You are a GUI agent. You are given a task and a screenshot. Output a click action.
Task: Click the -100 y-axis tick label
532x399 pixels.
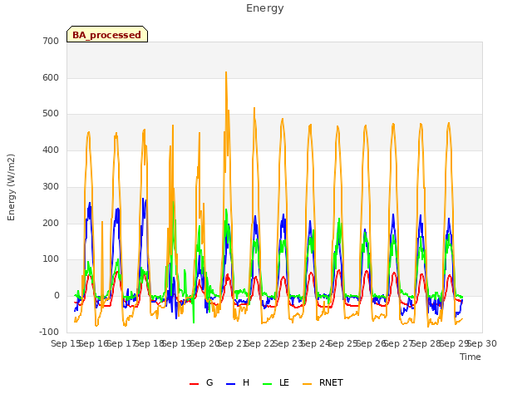[49, 332]
